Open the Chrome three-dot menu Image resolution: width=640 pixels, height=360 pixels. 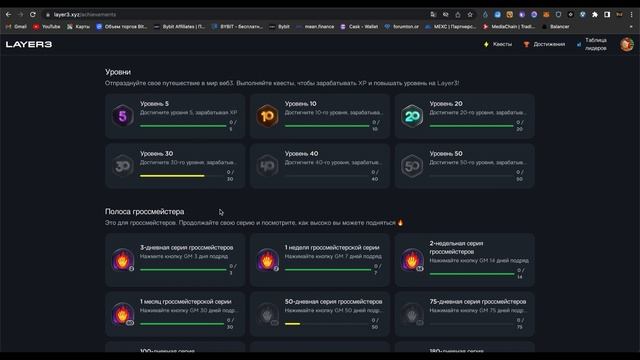(x=631, y=14)
